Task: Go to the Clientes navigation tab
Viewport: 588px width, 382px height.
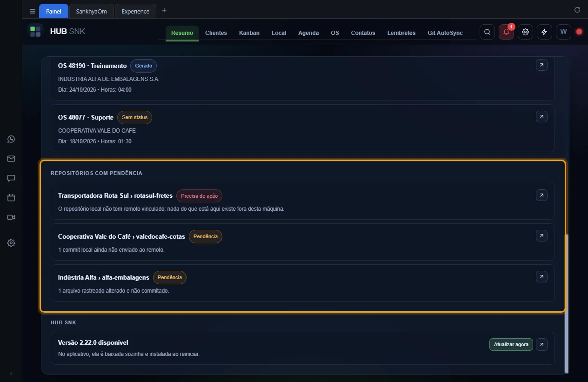Action: point(216,33)
